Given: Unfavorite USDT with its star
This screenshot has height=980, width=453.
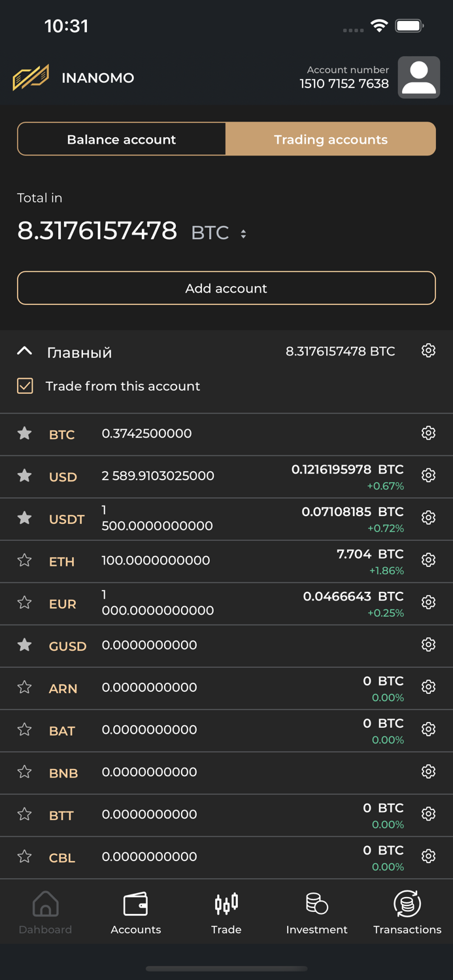Looking at the screenshot, I should click(24, 517).
